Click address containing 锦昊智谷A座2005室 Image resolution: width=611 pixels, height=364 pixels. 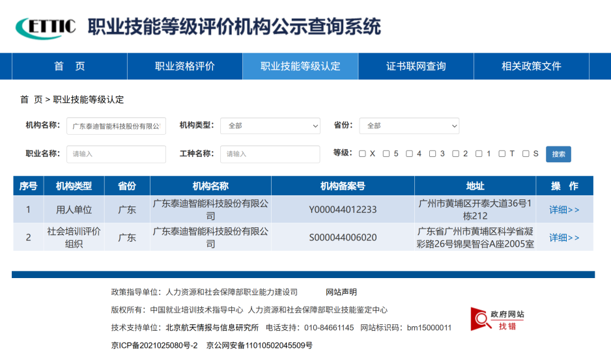coord(476,237)
